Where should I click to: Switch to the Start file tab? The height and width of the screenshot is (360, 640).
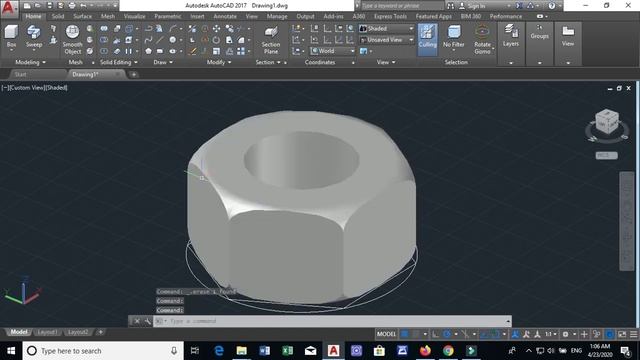(20, 74)
